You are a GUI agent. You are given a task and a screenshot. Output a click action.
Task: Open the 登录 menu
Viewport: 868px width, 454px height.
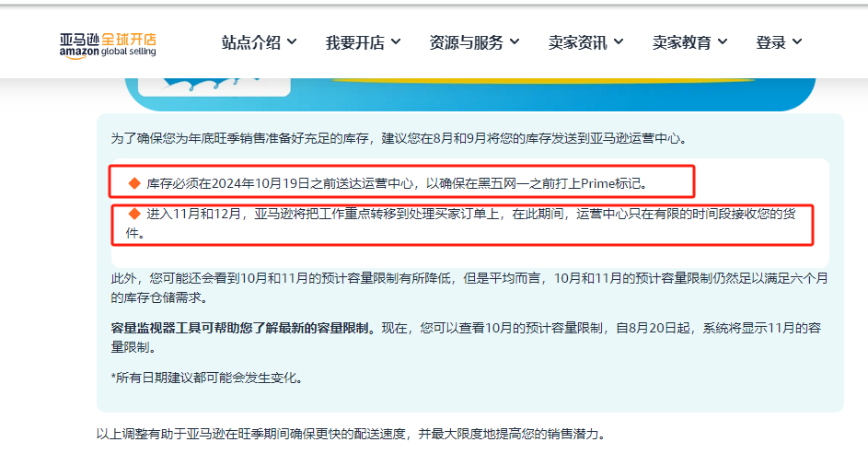[x=771, y=42]
